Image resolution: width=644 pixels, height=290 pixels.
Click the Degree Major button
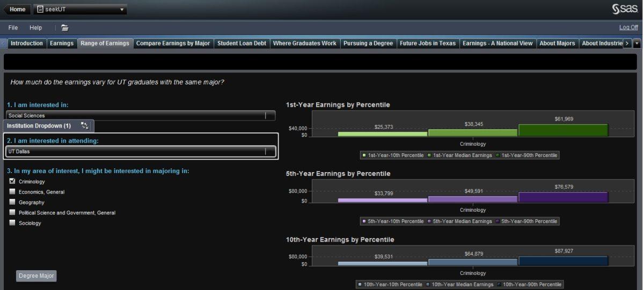(36, 276)
